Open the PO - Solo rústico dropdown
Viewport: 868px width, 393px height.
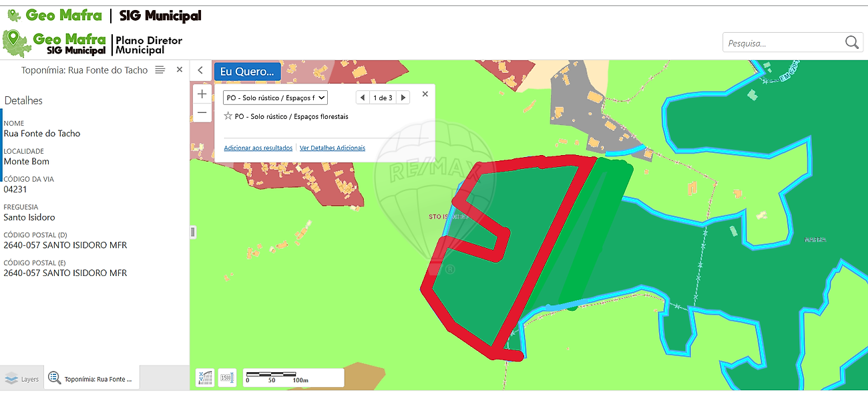point(275,98)
